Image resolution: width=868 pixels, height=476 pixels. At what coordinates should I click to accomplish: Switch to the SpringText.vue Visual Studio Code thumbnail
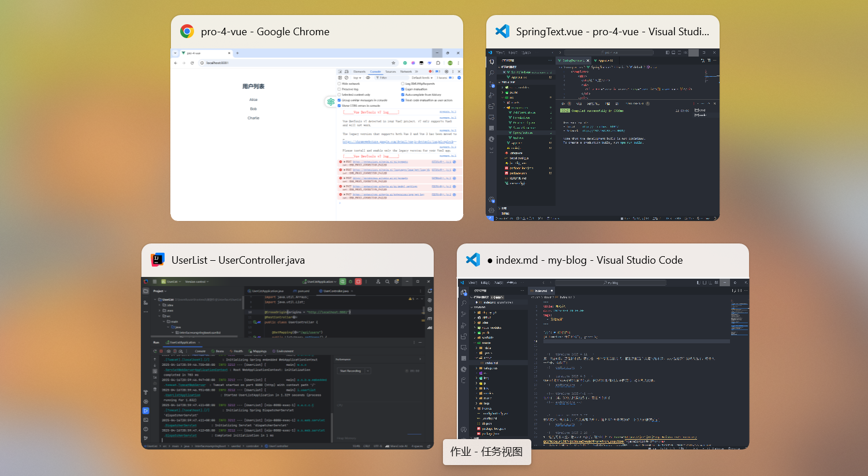[x=602, y=134]
